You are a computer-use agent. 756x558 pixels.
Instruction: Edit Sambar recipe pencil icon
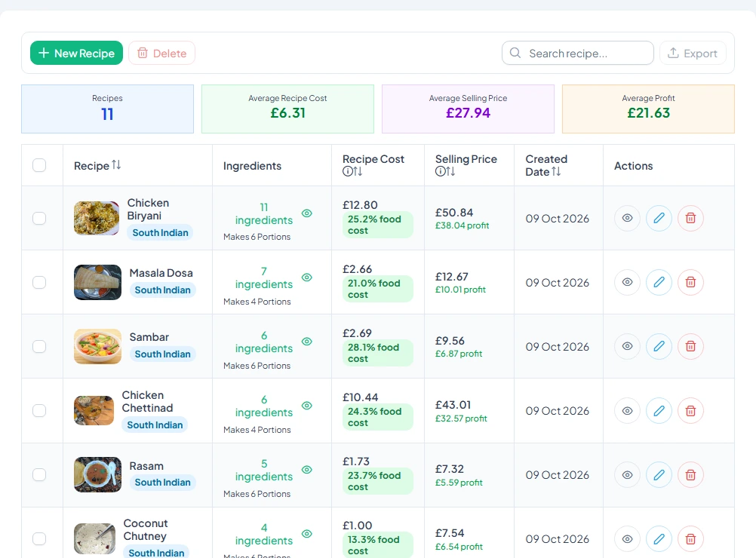[x=659, y=346]
